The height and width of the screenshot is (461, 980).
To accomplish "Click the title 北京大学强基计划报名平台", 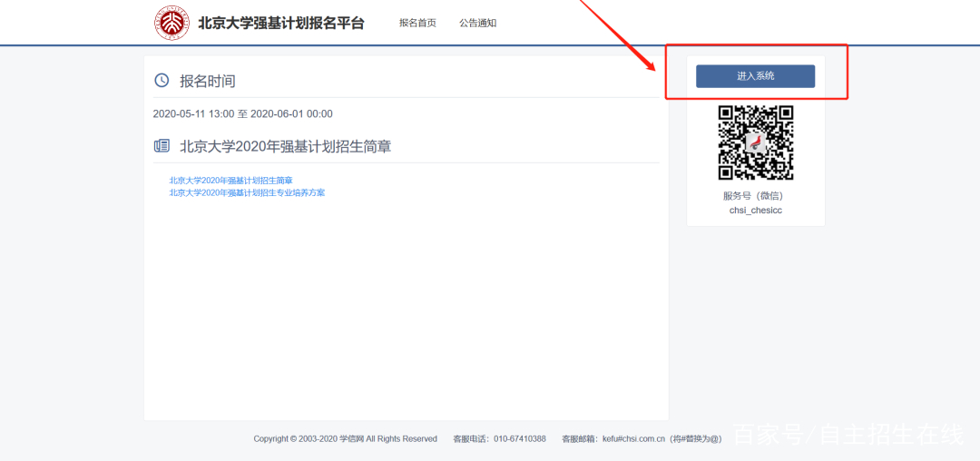I will (x=280, y=23).
